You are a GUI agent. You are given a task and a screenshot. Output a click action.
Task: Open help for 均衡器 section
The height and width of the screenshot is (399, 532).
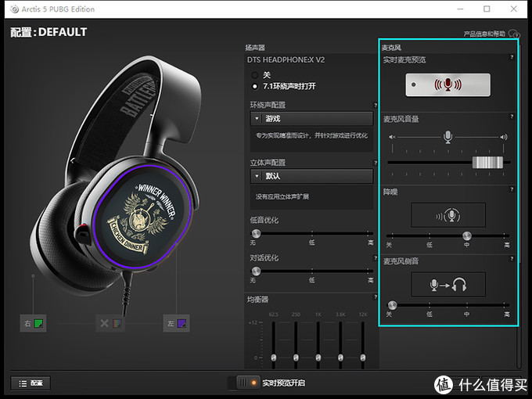pyautogui.click(x=376, y=297)
